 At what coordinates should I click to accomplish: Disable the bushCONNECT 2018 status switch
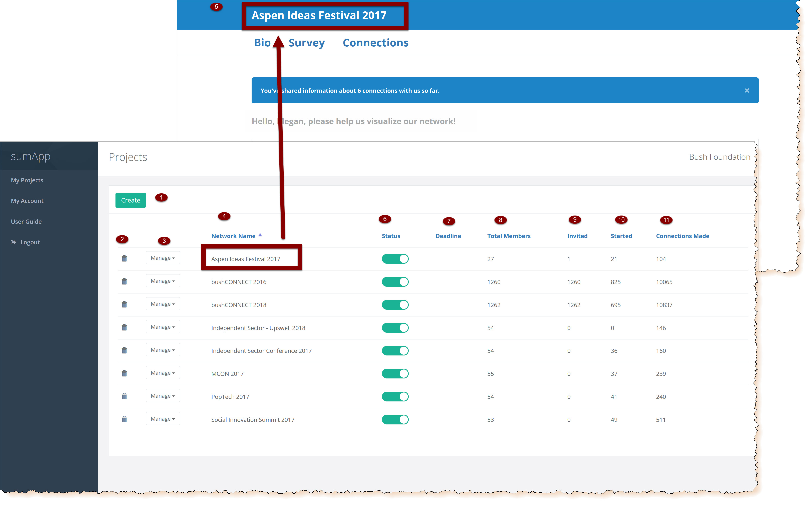pyautogui.click(x=395, y=305)
